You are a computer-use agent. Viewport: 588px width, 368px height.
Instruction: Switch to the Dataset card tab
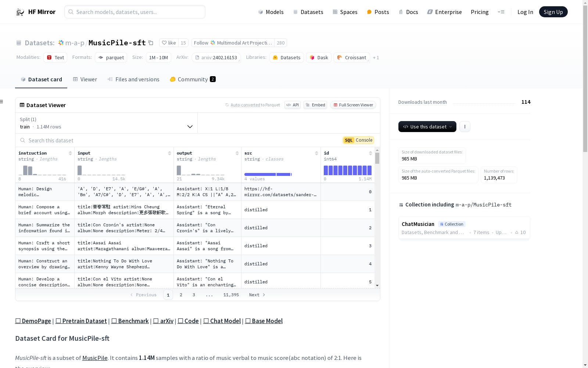41,79
